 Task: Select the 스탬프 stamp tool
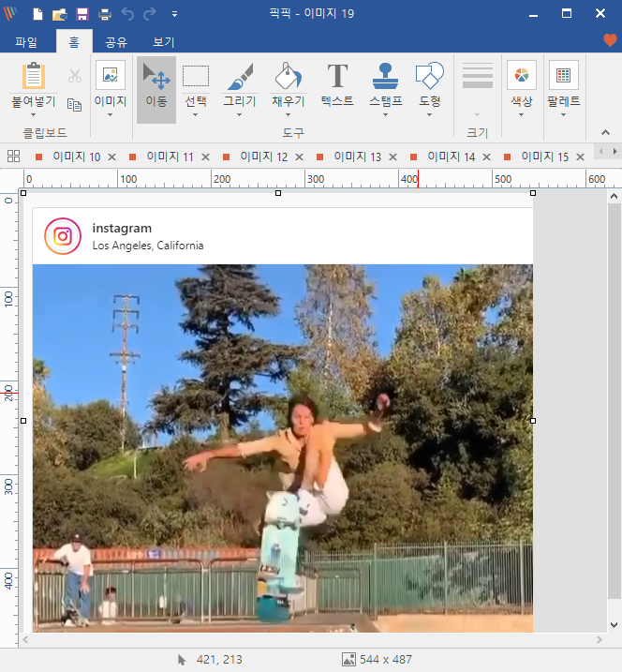[386, 76]
